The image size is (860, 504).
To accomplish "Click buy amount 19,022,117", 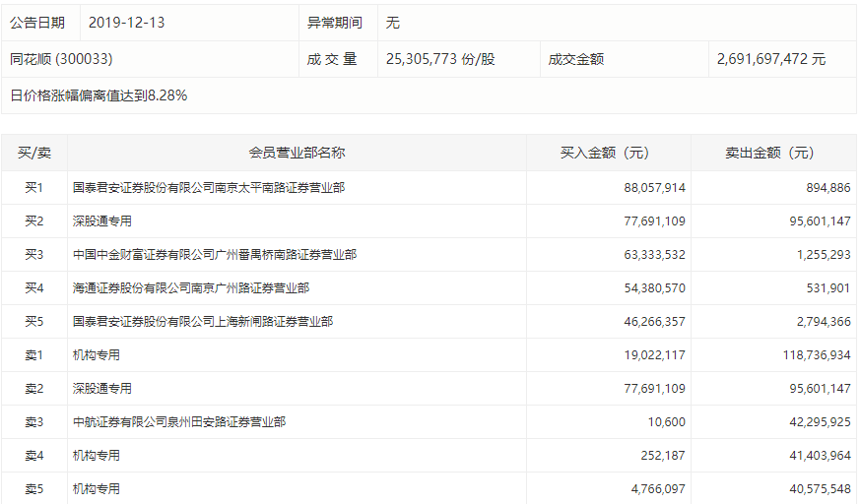I will tap(654, 355).
